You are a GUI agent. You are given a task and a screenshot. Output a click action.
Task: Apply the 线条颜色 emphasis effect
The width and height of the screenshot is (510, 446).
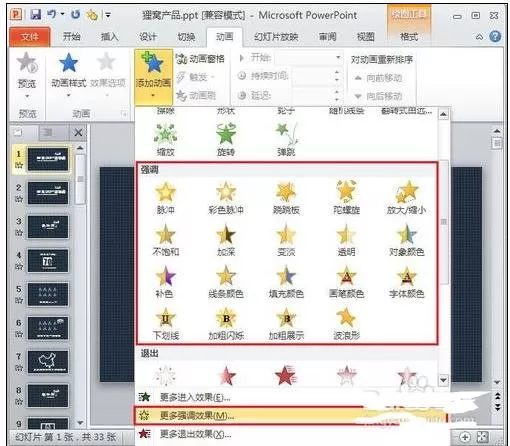[226, 282]
